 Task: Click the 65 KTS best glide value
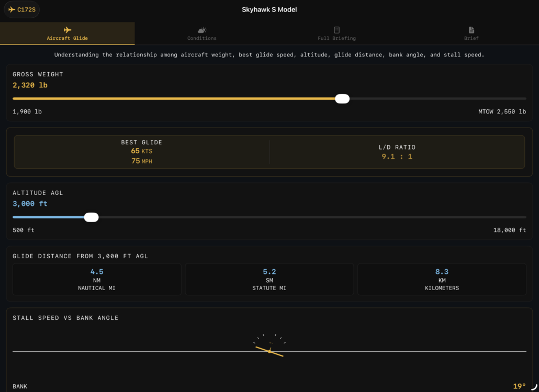pyautogui.click(x=142, y=151)
